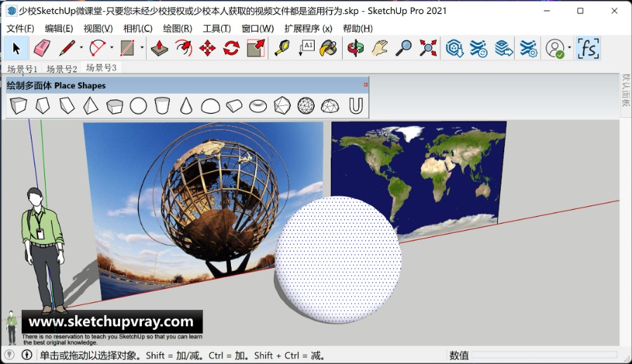This screenshot has height=364, width=632.
Task: Choose the Pencil line tool
Action: click(67, 48)
